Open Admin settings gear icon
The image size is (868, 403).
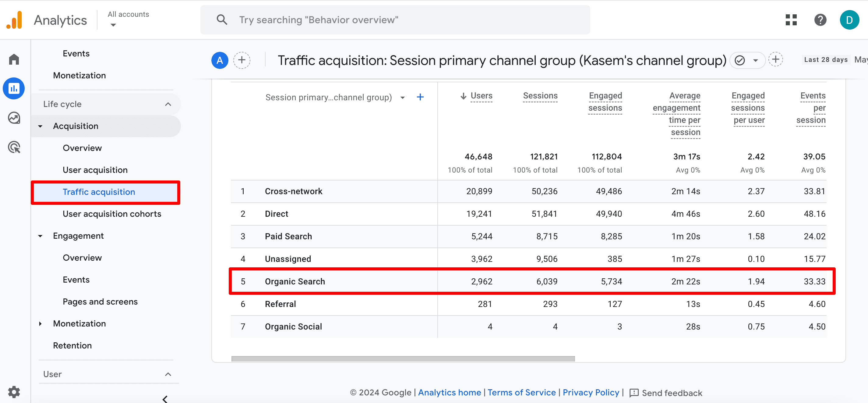coord(14,392)
